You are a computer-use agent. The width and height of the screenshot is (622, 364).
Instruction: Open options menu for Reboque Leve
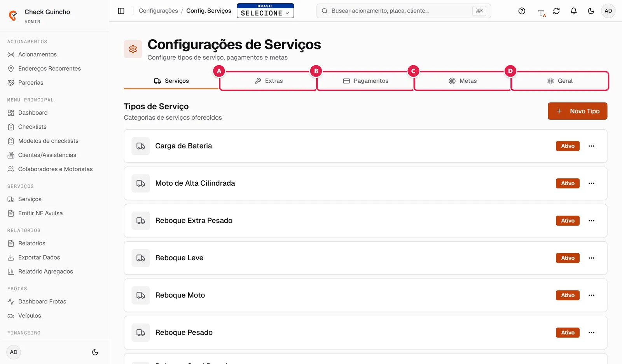coord(591,258)
